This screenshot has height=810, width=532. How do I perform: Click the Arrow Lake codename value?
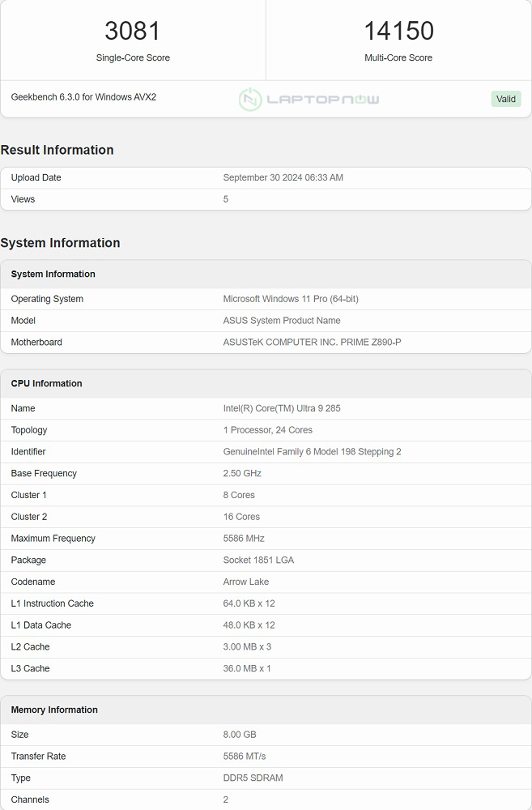245,582
